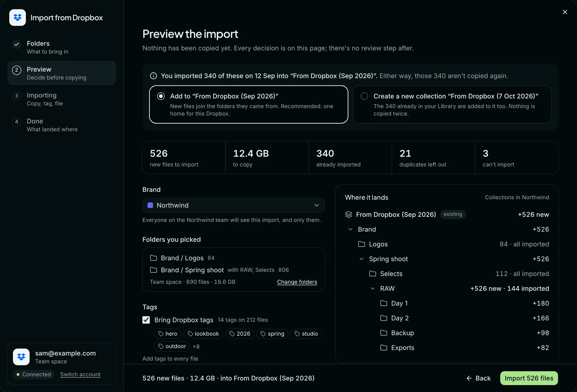This screenshot has height=392, width=577.
Task: Click the spring tag chip
Action: point(272,334)
